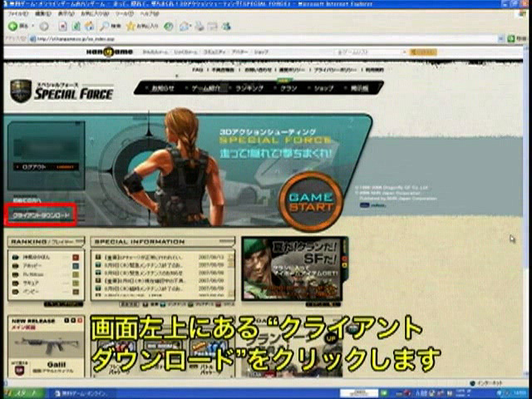Open the ショップ navigation tab
Screen dimensions: 532x399
(x=323, y=88)
